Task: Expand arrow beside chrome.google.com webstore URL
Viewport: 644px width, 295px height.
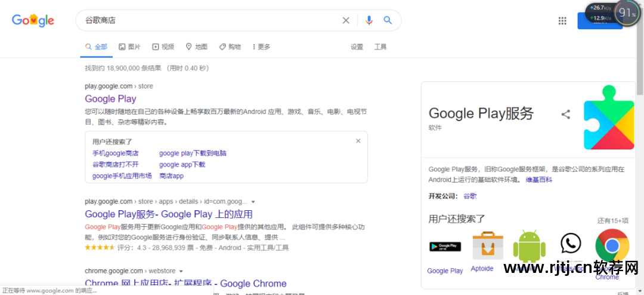Action: (181, 271)
